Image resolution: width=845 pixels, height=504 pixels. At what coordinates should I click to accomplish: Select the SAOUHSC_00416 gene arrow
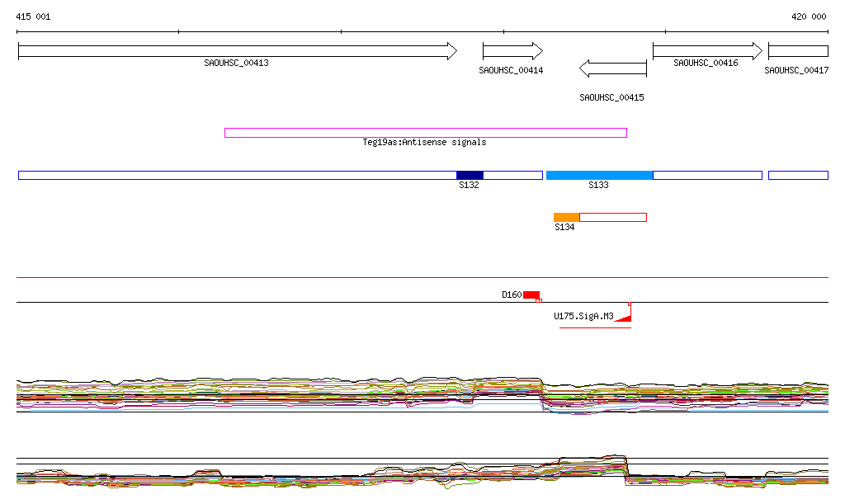click(x=707, y=51)
